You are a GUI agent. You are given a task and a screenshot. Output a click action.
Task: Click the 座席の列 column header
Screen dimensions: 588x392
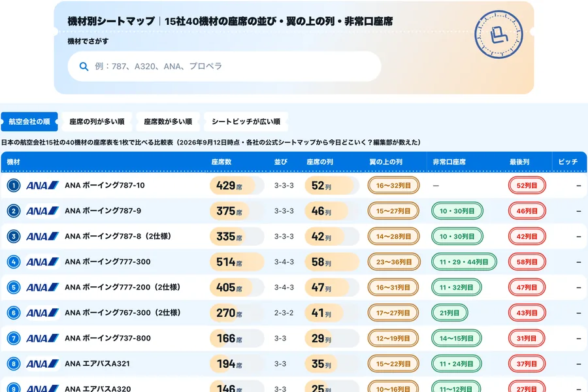point(319,161)
